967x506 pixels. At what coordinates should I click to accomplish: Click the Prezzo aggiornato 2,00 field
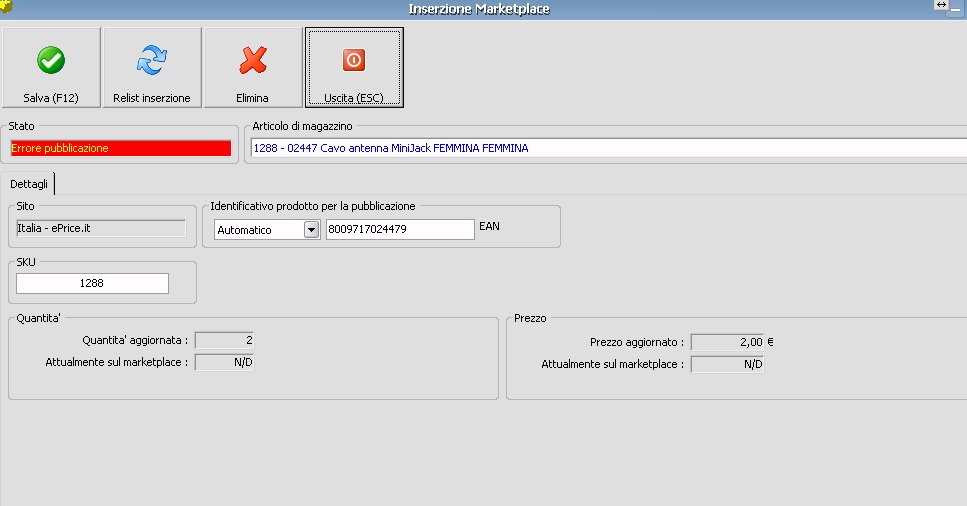pos(728,342)
